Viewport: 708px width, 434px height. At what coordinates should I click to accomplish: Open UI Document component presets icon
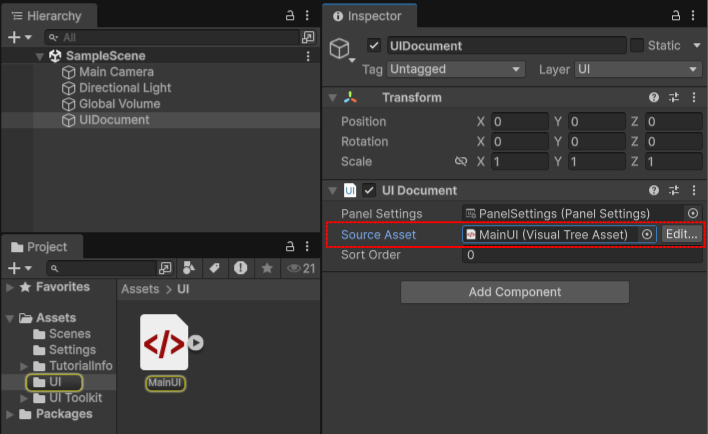click(x=674, y=190)
